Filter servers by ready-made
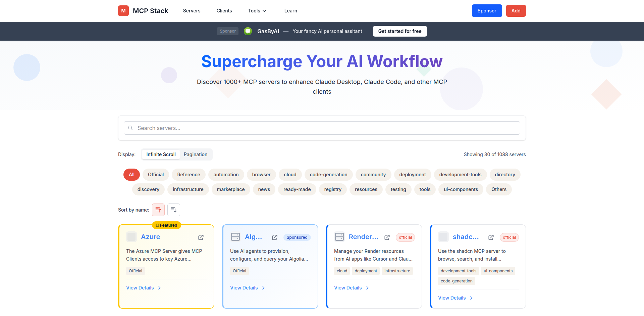644x316 pixels. 297,189
